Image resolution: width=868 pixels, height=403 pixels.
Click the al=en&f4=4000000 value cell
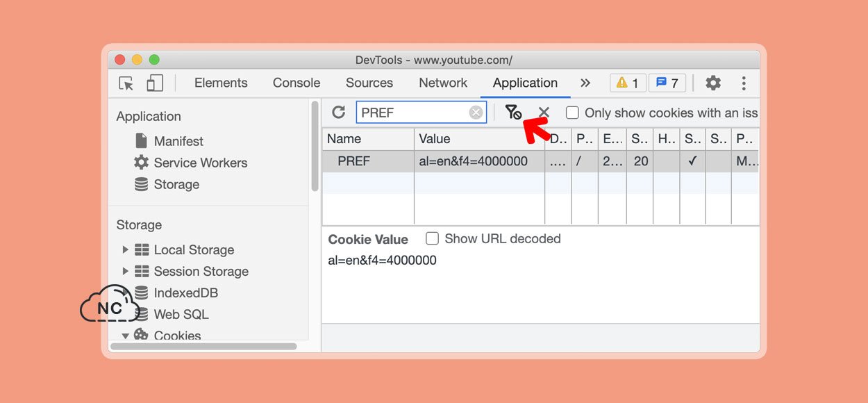tap(479, 161)
